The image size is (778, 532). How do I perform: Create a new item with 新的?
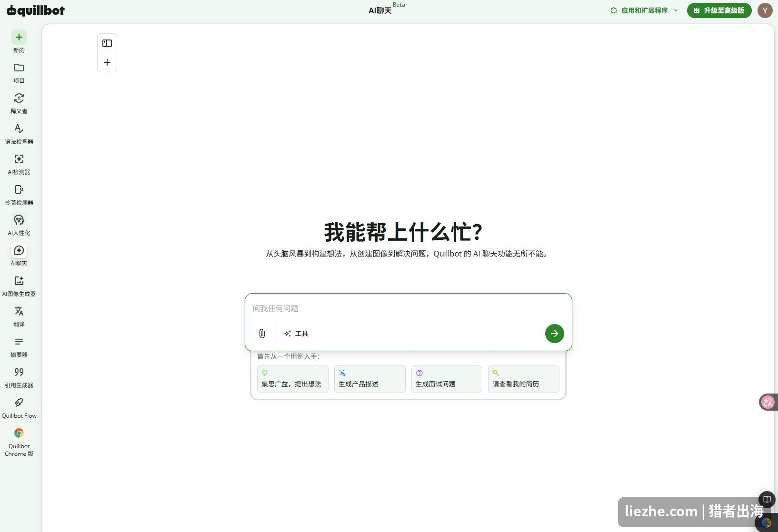pyautogui.click(x=19, y=42)
